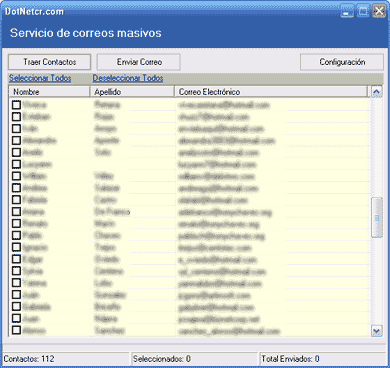Click the list scrollbar up arrow

click(x=377, y=92)
